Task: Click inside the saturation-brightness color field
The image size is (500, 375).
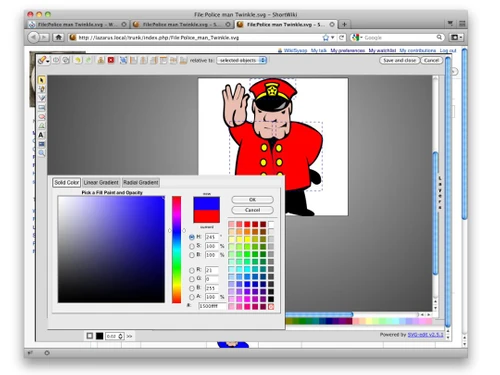Action: coord(111,249)
